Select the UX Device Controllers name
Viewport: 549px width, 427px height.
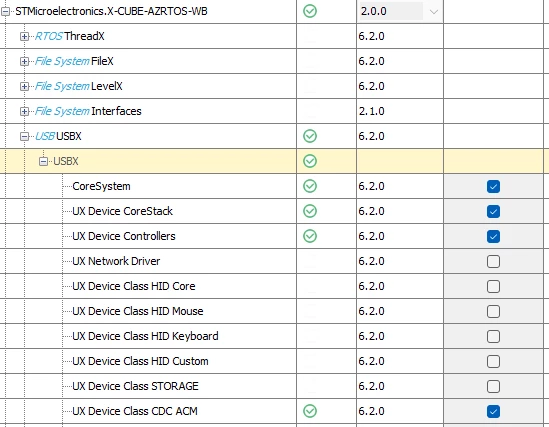click(x=124, y=236)
